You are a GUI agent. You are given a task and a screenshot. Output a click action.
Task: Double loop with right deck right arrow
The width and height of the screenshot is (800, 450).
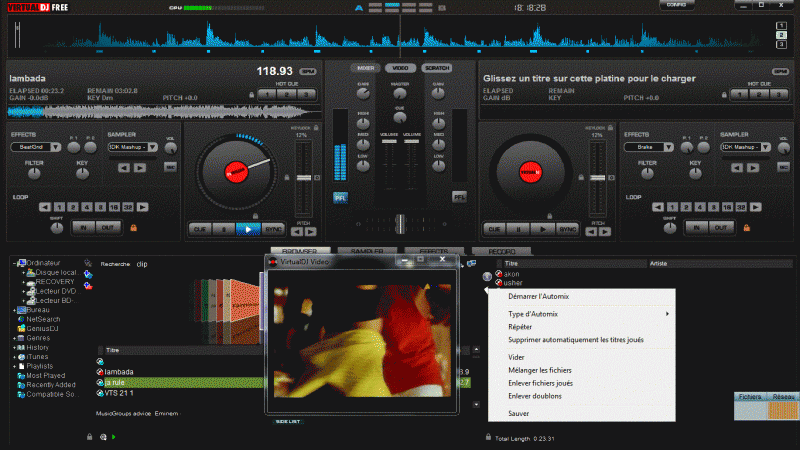click(756, 207)
